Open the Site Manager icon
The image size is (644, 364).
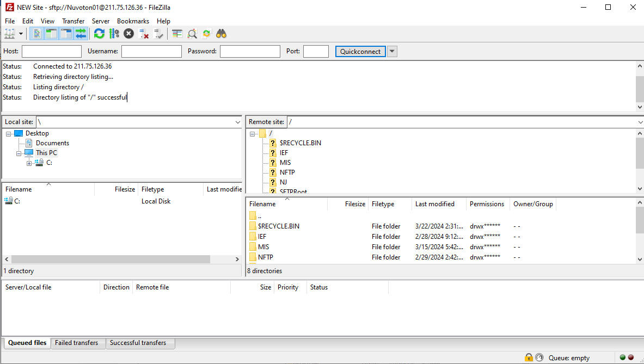point(9,34)
